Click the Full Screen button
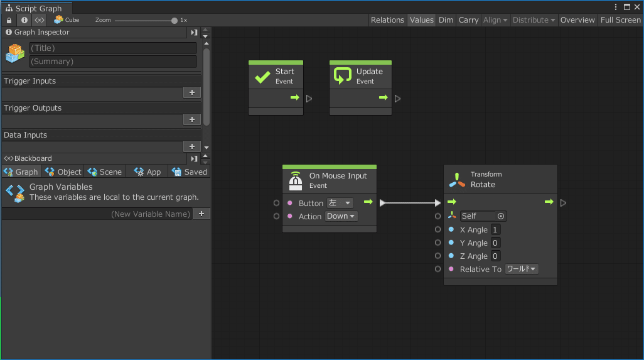This screenshot has height=360, width=644. tap(620, 19)
